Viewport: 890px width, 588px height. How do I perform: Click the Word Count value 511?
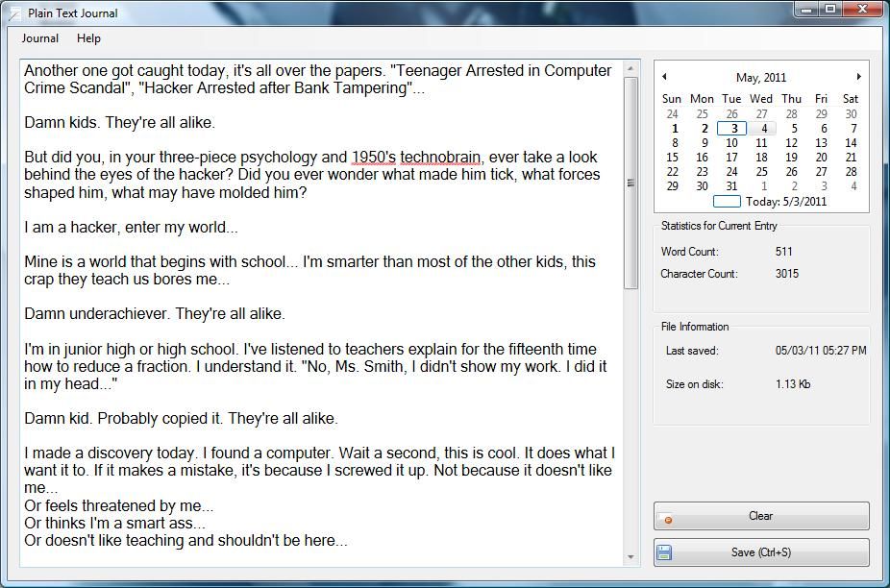(784, 252)
